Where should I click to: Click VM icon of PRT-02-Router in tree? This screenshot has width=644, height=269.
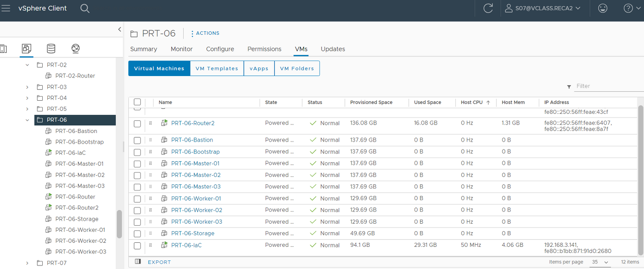click(x=49, y=76)
